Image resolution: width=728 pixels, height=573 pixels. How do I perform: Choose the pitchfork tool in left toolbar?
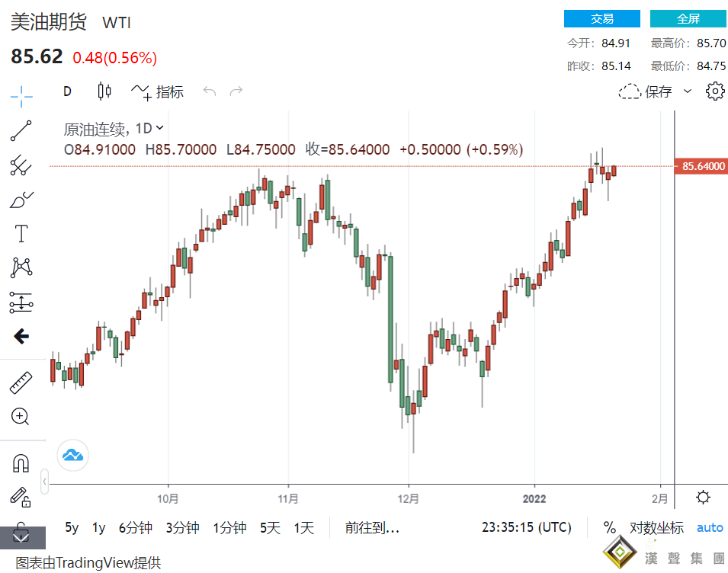tap(21, 165)
